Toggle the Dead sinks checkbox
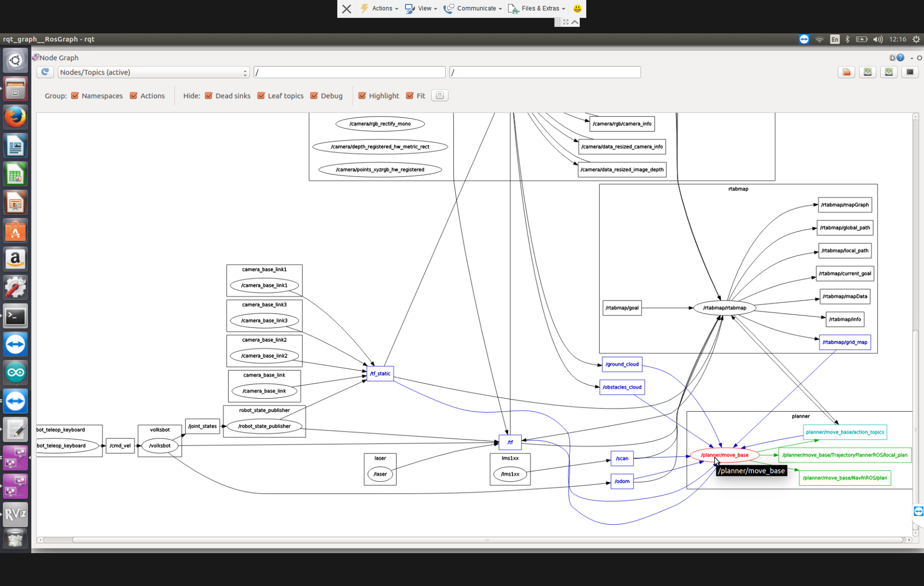 click(209, 96)
